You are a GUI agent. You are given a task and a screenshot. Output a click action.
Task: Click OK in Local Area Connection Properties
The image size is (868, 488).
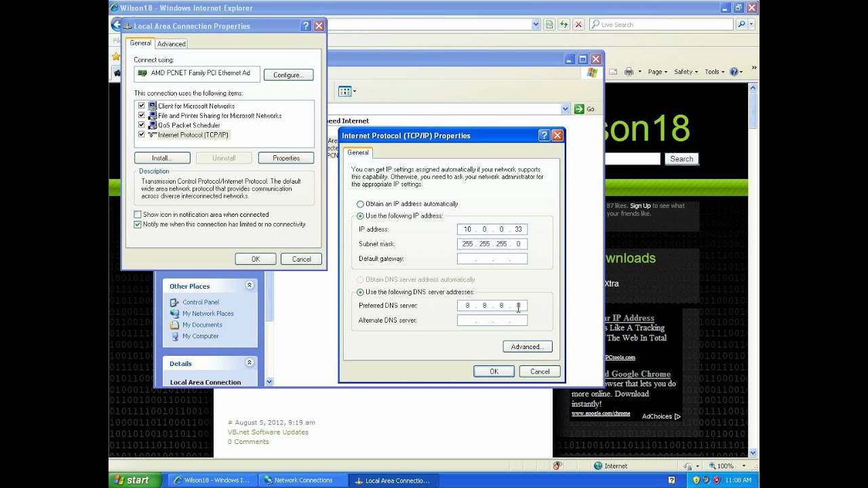pos(256,259)
